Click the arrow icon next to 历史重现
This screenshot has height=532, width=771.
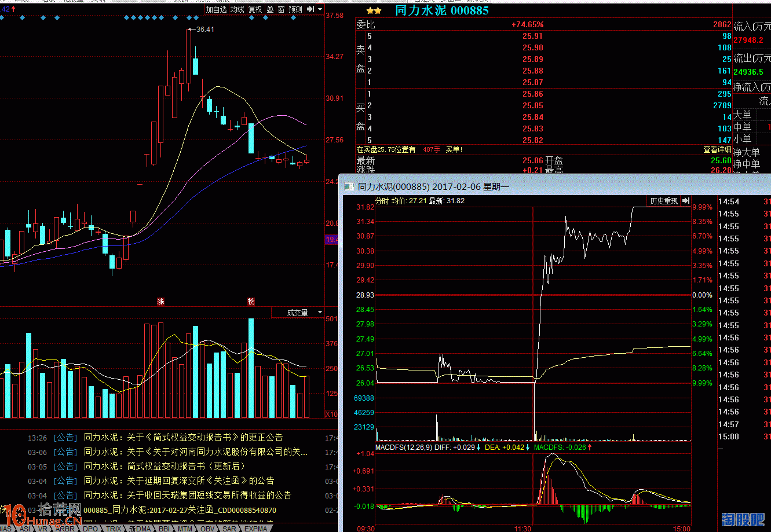click(x=686, y=201)
